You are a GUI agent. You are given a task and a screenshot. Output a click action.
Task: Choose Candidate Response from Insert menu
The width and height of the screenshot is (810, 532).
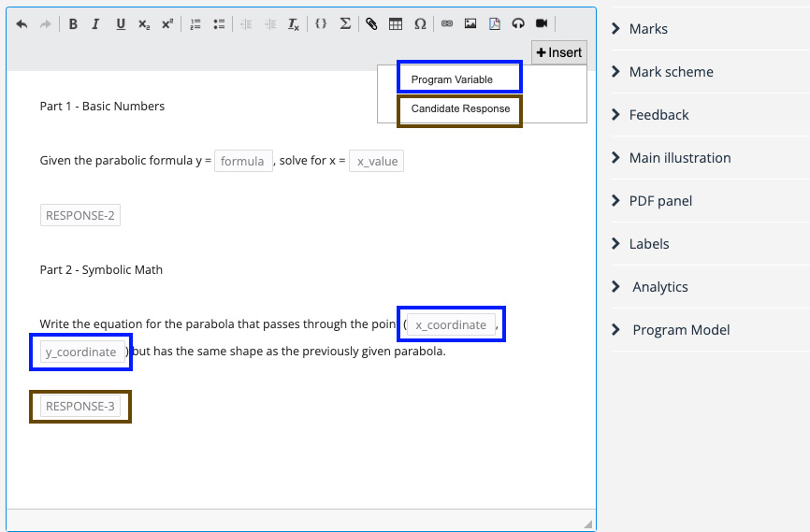click(460, 109)
